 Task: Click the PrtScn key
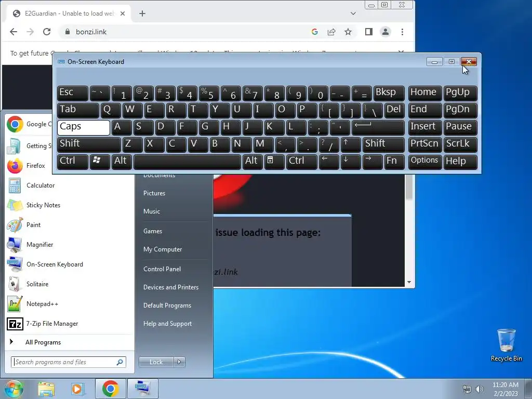coord(425,144)
